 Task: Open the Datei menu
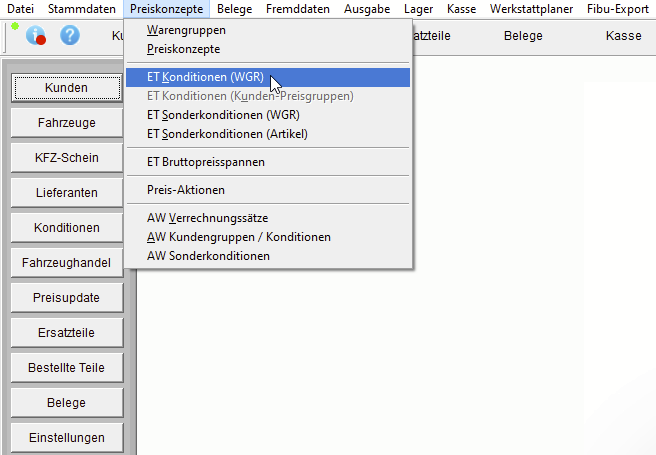pos(20,9)
